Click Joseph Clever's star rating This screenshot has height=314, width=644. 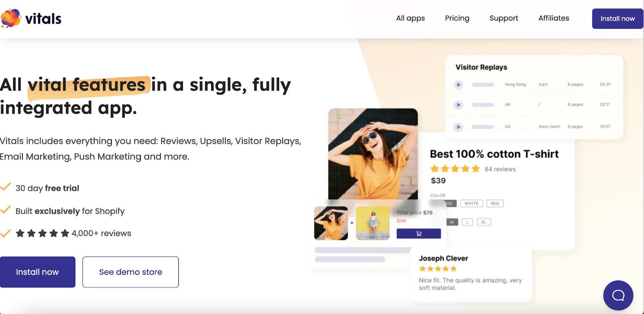click(438, 269)
